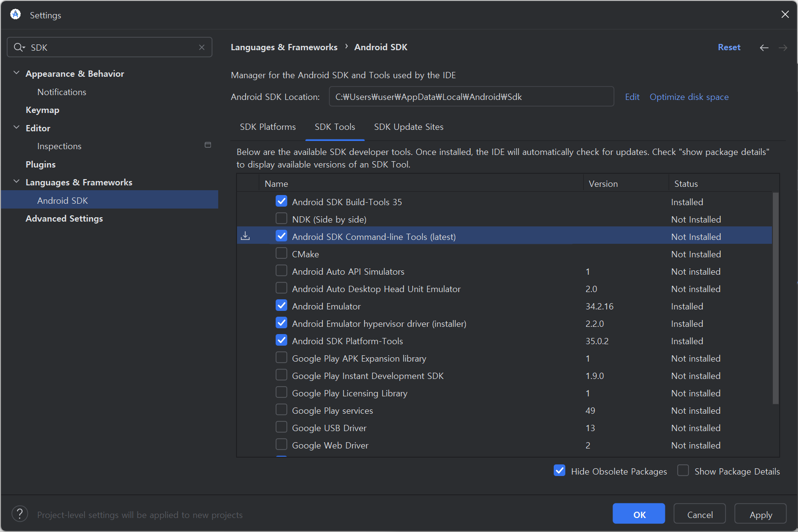
Task: Uncheck Android SDK Build-Tools 35
Action: [x=281, y=201]
